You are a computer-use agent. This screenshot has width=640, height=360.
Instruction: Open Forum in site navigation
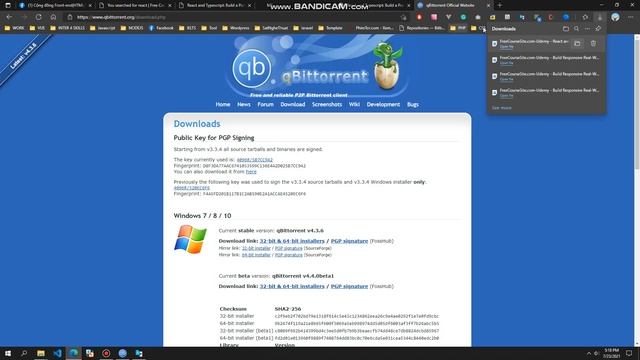click(x=265, y=104)
